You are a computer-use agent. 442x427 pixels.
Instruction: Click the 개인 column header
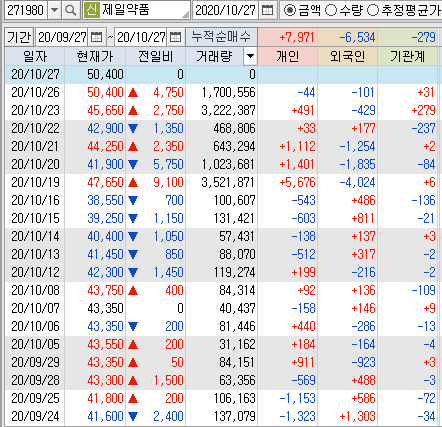pos(288,56)
